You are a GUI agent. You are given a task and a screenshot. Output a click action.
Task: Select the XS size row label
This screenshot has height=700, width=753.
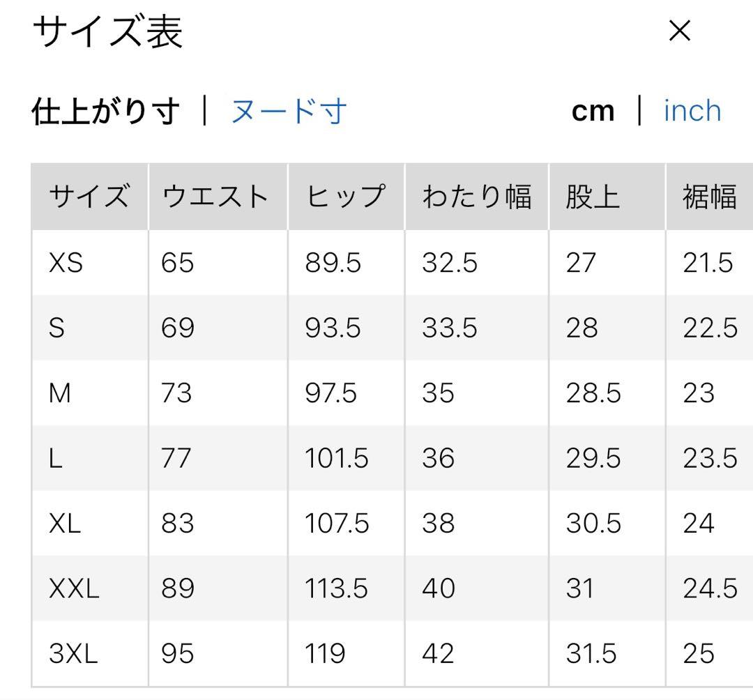[x=66, y=263]
